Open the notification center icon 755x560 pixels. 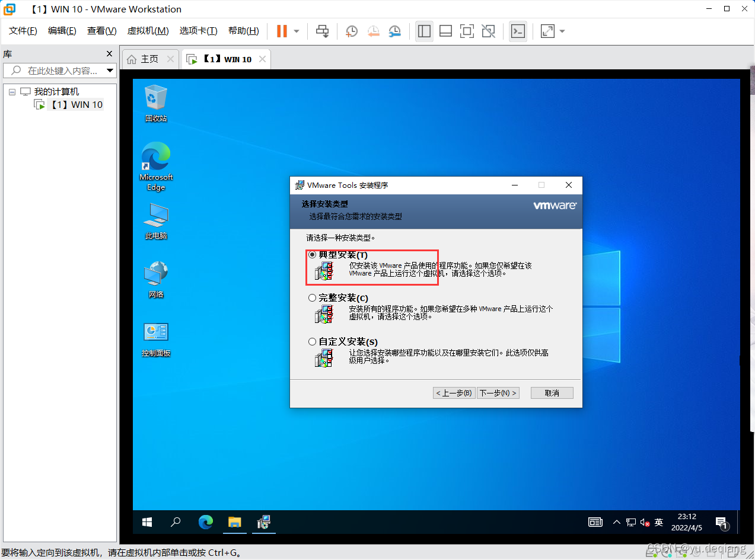click(722, 522)
